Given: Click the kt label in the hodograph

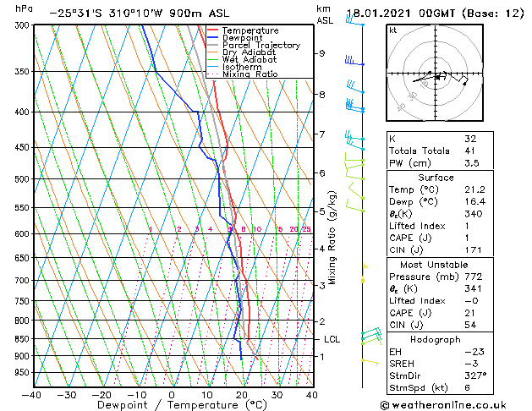Looking at the screenshot, I should tap(393, 30).
